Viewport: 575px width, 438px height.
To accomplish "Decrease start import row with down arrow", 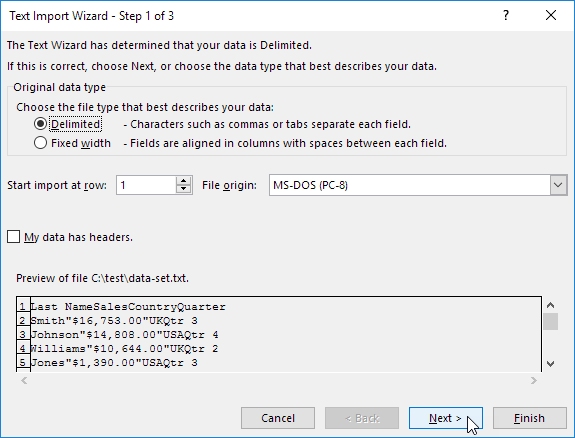I will click(x=183, y=189).
